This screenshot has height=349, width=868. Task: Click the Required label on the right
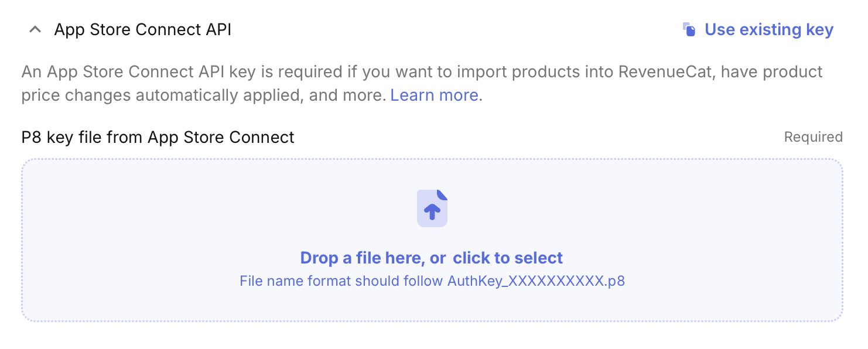point(813,136)
